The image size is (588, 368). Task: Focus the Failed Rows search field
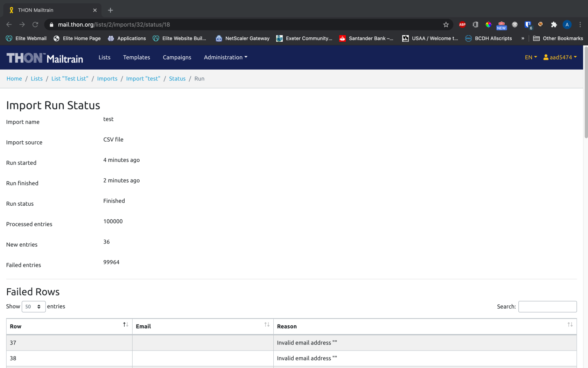pos(547,306)
